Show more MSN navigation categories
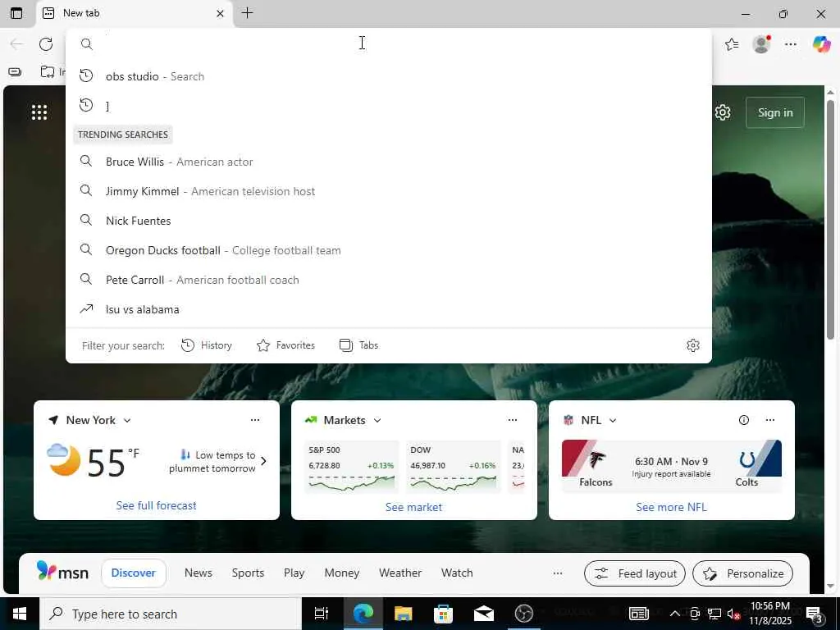Screen dimensions: 840x630 tap(558, 573)
